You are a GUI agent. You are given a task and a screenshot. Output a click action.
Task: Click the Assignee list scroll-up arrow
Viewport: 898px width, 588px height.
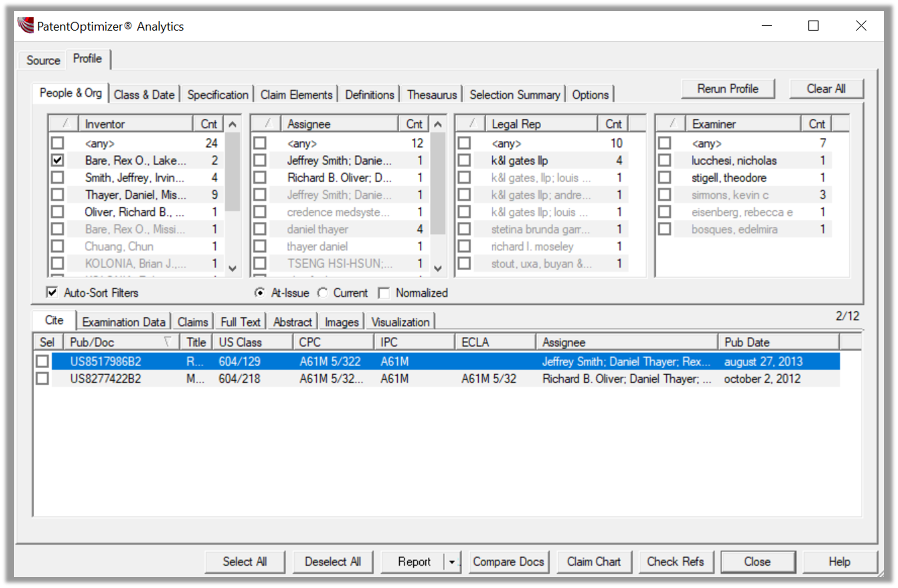coord(438,124)
